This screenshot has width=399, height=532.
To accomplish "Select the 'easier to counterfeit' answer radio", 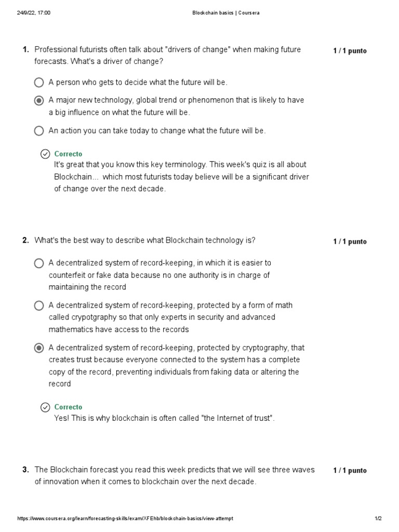I will [39, 263].
